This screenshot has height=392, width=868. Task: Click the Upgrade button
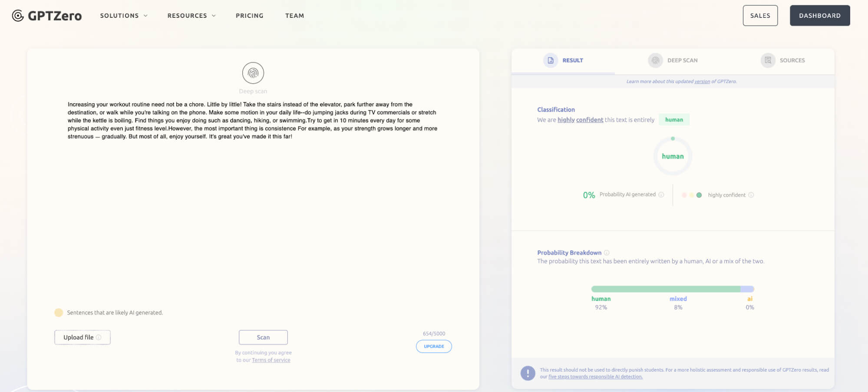[x=433, y=346]
